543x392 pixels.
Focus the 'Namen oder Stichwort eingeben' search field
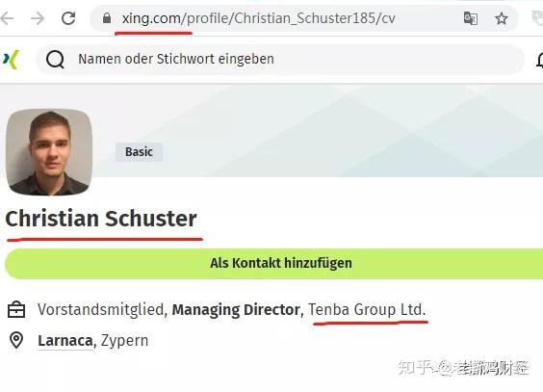(280, 59)
